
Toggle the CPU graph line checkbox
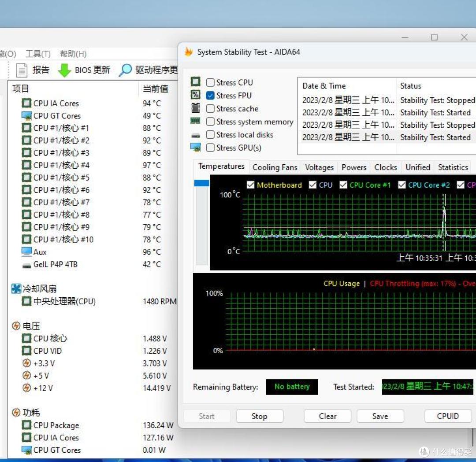[x=312, y=185]
